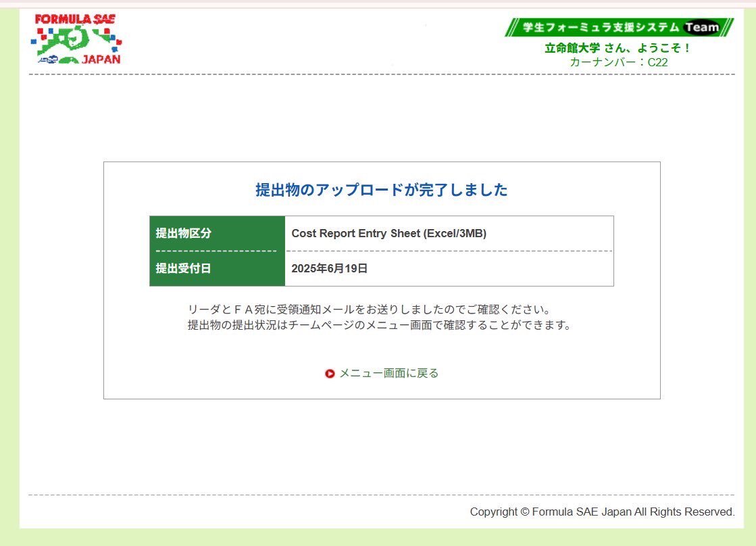This screenshot has height=546, width=756.
Task: Select the heading 提出物のアップロードが完了しました
Action: [381, 190]
